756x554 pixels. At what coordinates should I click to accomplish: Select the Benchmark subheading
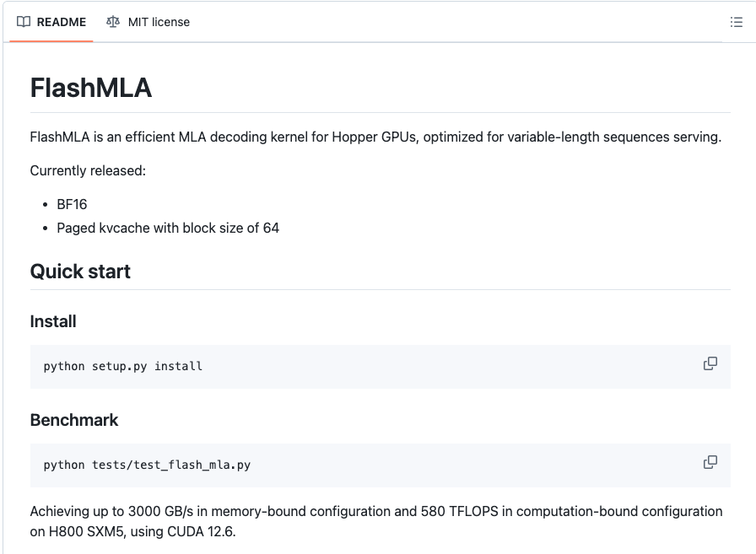coord(73,420)
